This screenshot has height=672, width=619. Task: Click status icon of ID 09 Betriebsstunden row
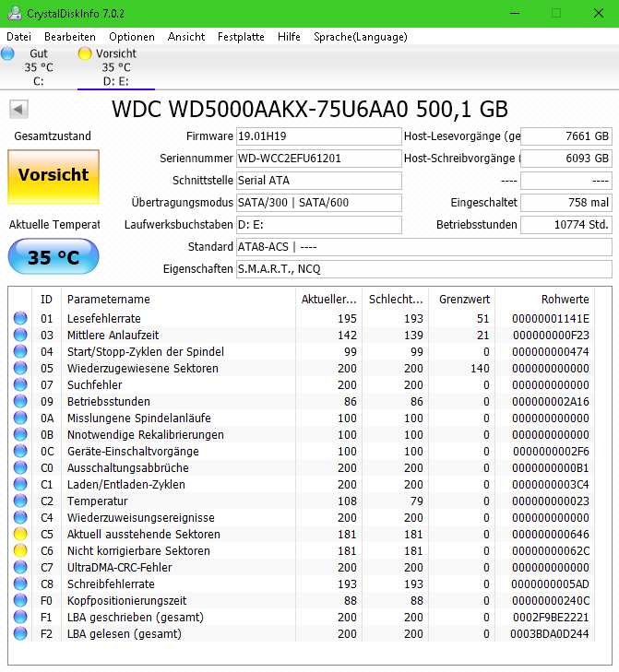pyautogui.click(x=20, y=401)
